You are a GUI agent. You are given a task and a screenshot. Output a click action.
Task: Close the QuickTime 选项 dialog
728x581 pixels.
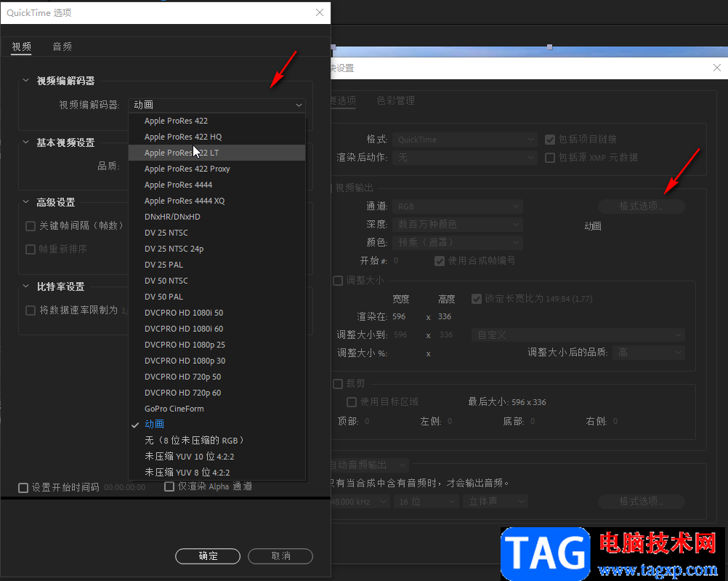pyautogui.click(x=320, y=12)
